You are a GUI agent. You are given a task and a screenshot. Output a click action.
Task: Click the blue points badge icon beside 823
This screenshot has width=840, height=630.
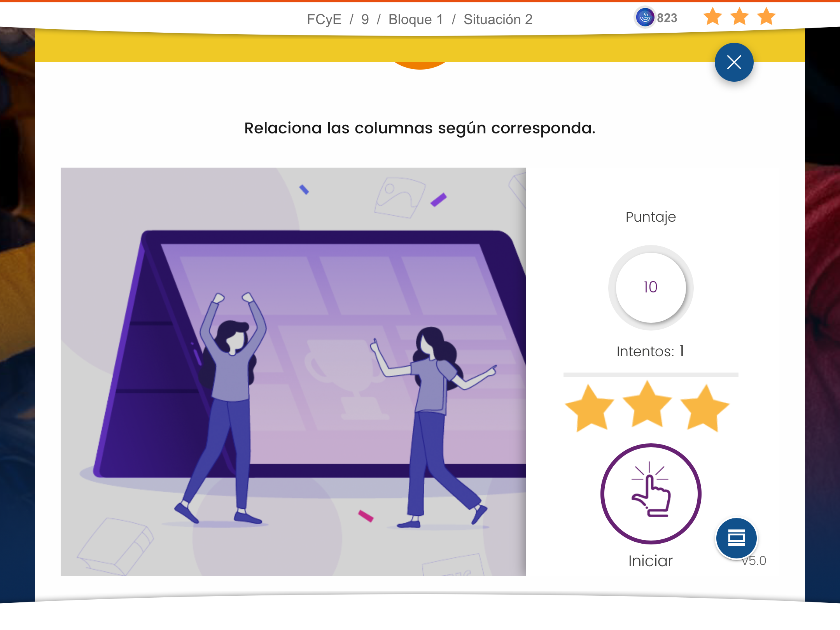click(x=645, y=17)
